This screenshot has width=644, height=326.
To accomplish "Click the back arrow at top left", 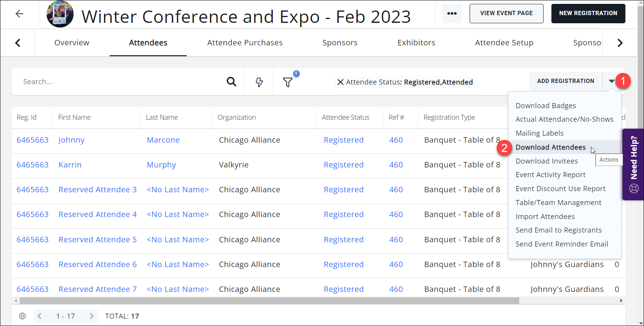I will pyautogui.click(x=19, y=14).
